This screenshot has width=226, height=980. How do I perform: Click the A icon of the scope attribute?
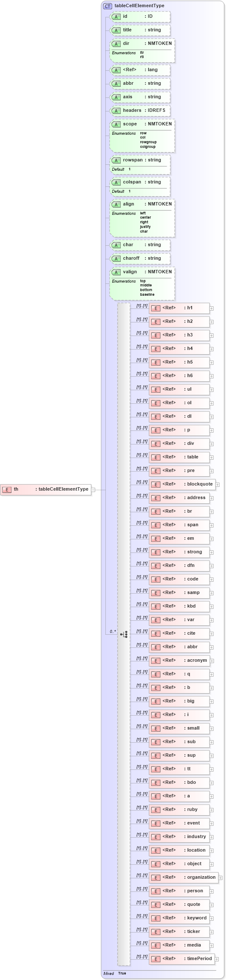click(x=116, y=124)
